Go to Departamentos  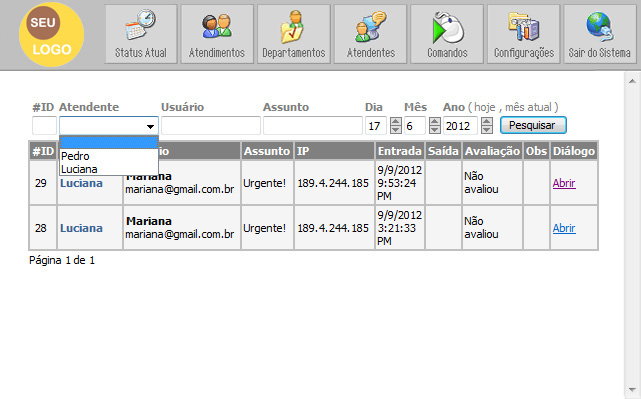294,34
